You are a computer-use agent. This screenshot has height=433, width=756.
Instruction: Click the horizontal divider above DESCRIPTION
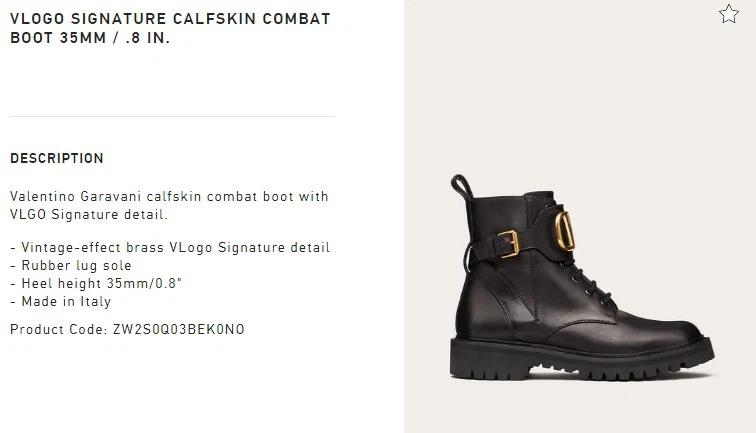[172, 117]
